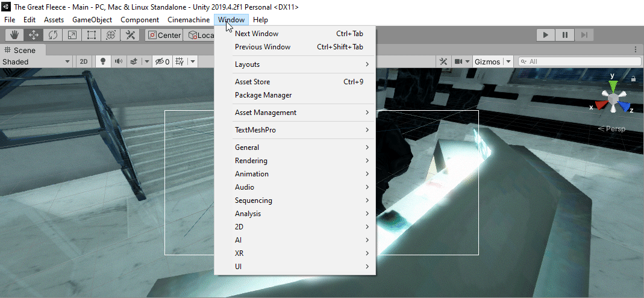Expand the Analysis submenu
The image size is (644, 298).
point(295,214)
